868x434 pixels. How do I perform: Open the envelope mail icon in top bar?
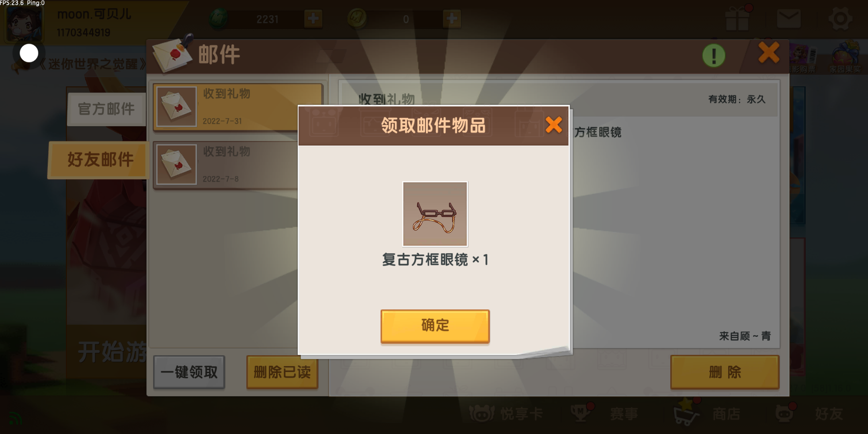788,19
